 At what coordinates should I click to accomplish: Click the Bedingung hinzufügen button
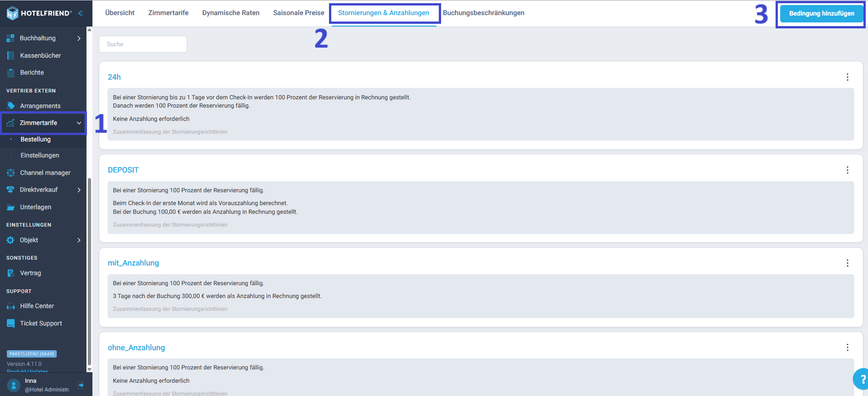[821, 13]
